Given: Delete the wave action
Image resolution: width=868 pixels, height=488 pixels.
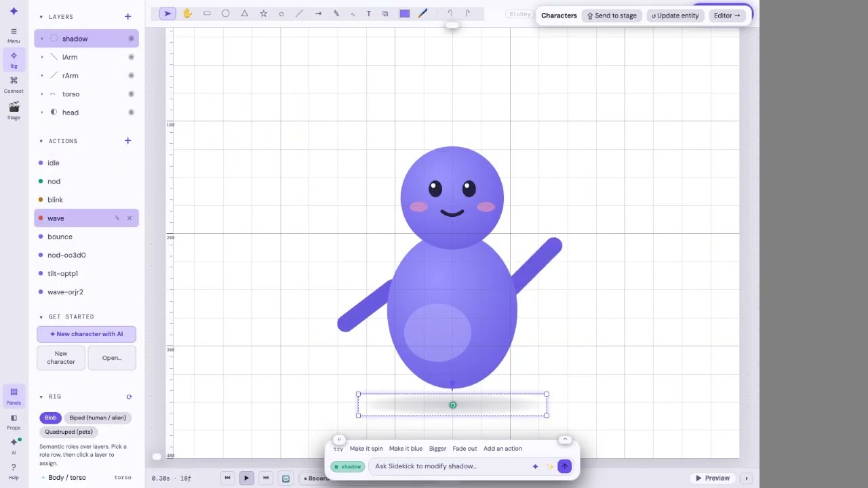Looking at the screenshot, I should pos(130,218).
